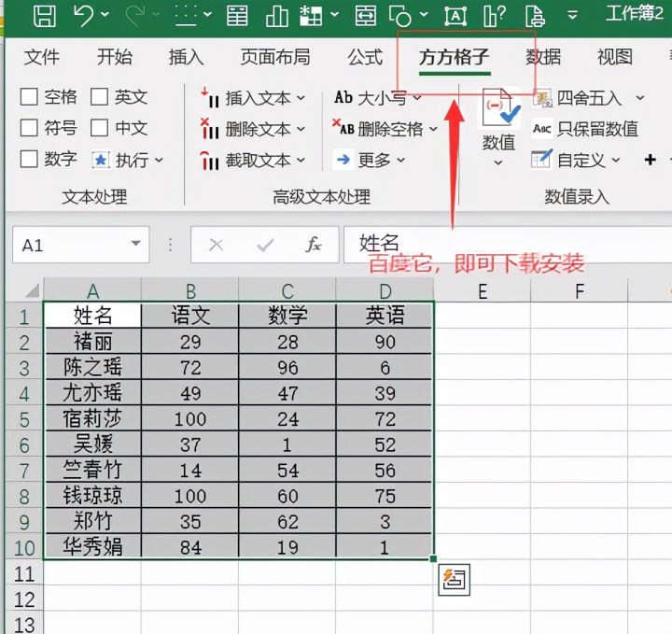Click the Save floppy disk icon
The image size is (672, 634).
click(45, 16)
